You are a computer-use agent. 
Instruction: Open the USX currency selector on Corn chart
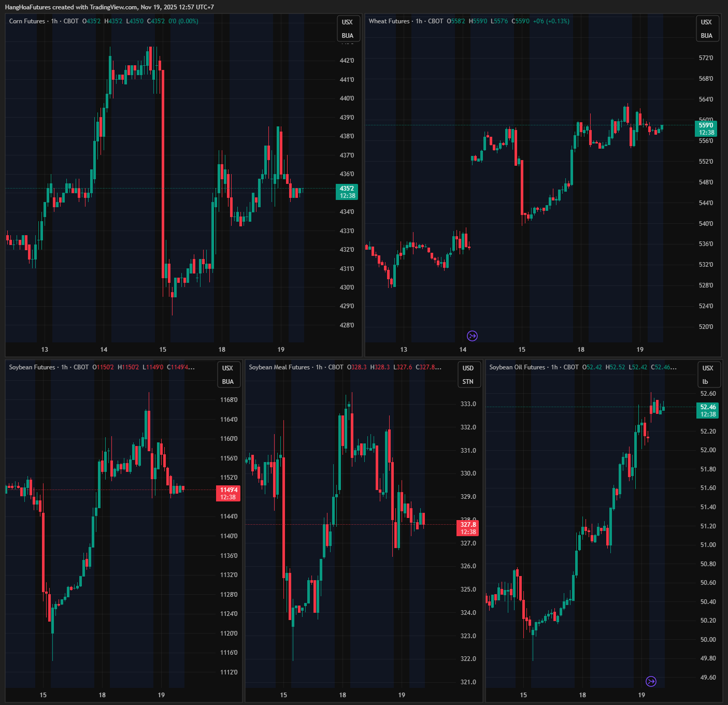point(347,22)
